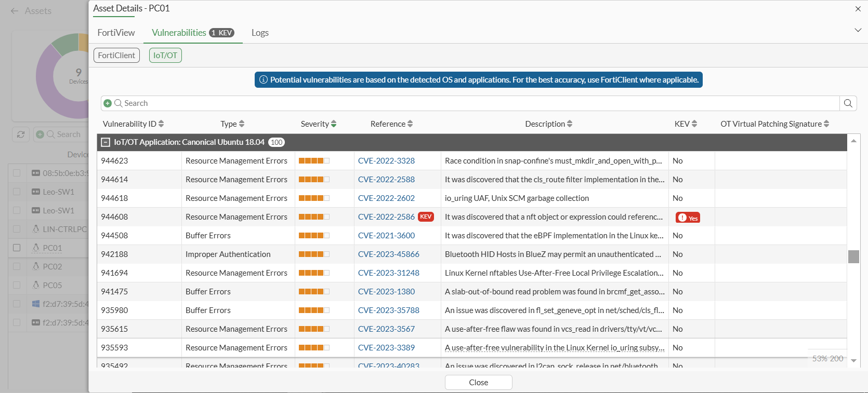Click the magnifier search button in vulnerabilities panel
Screen dimensions: 868x393
pyautogui.click(x=848, y=103)
